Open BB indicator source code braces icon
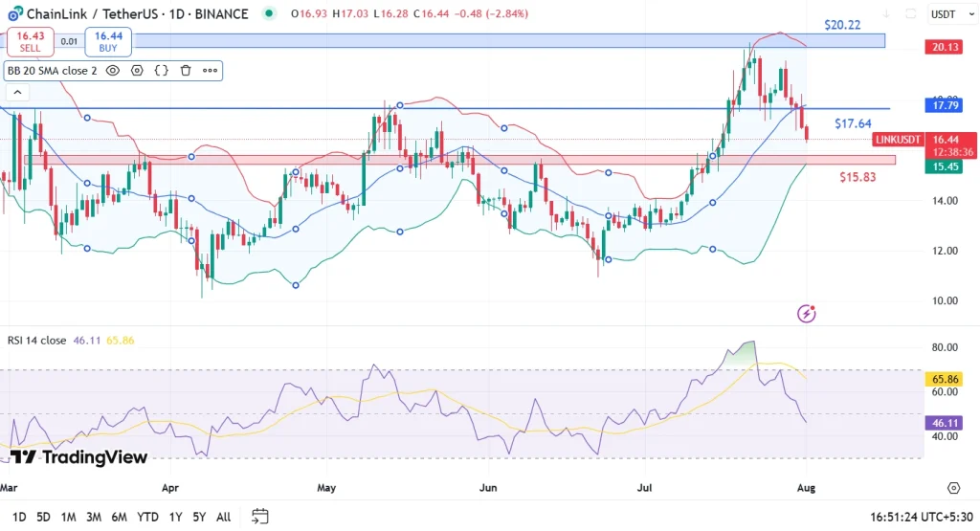The height and width of the screenshot is (531, 980). [161, 71]
